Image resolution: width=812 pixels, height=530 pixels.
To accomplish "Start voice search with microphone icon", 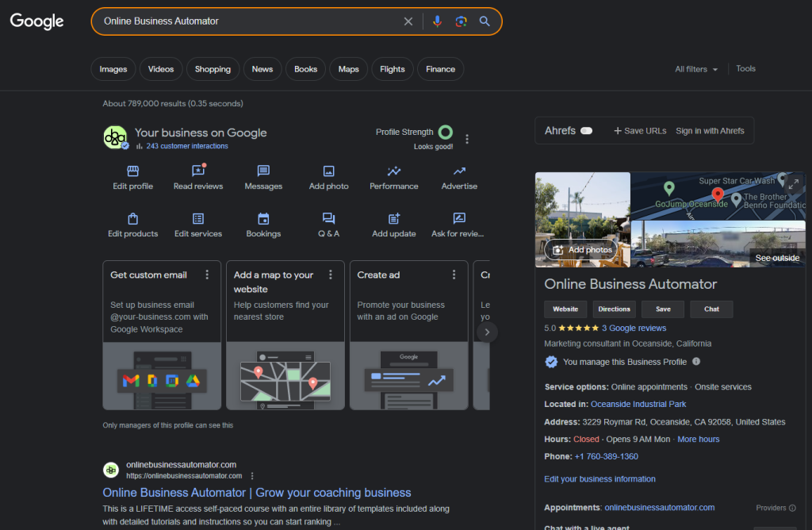I will pos(437,21).
